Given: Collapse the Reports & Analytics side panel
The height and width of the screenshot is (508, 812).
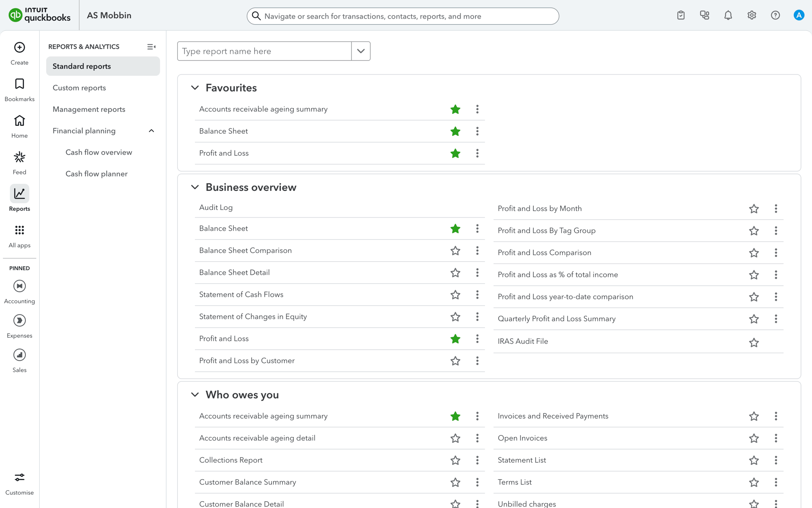Looking at the screenshot, I should pos(151,47).
